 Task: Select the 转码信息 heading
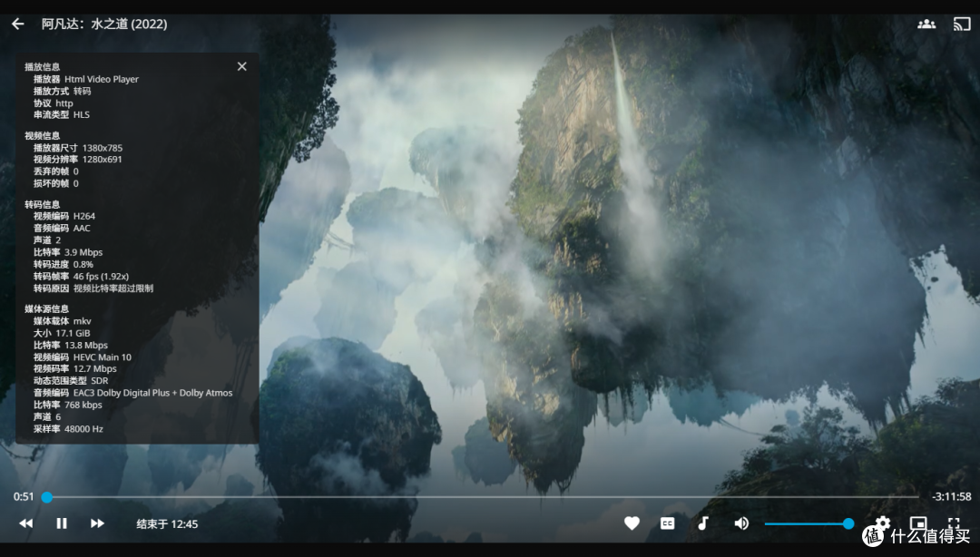(x=43, y=204)
